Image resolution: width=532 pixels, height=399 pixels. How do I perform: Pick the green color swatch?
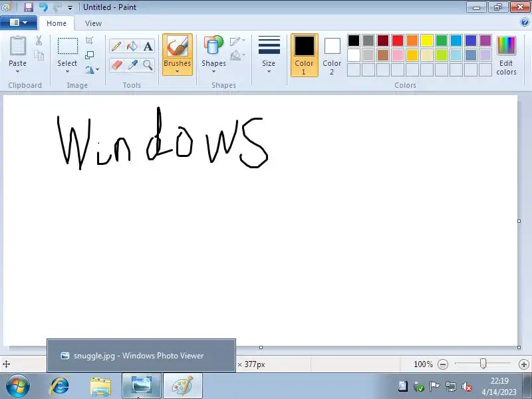(x=442, y=41)
